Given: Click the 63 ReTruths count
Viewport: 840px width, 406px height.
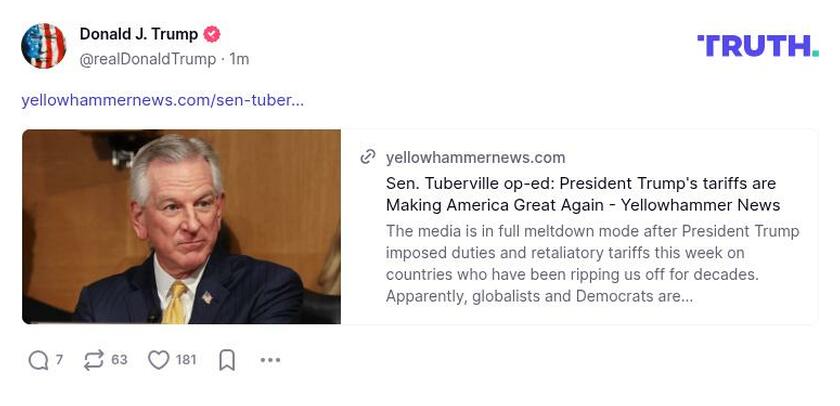Looking at the screenshot, I should coord(119,360).
